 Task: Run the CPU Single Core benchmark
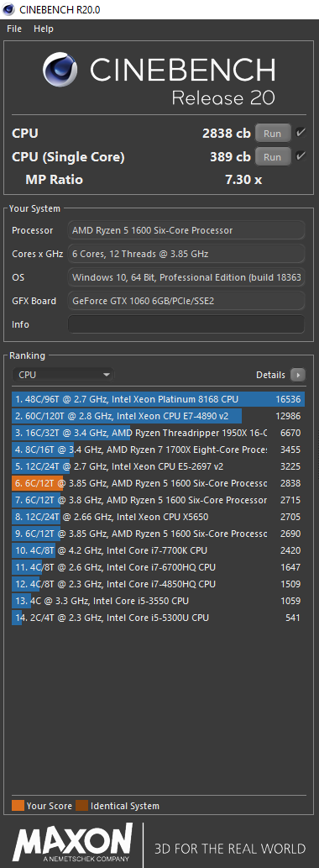click(273, 157)
